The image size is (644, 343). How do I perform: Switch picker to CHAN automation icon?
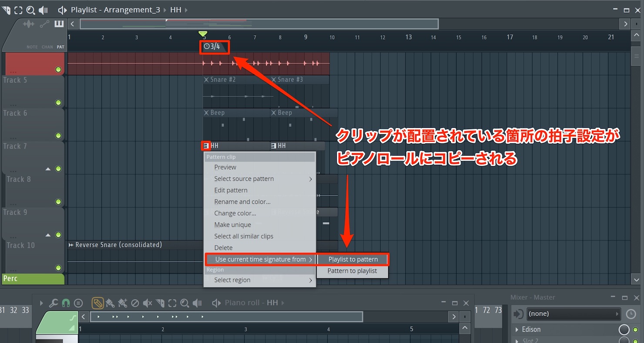(44, 24)
